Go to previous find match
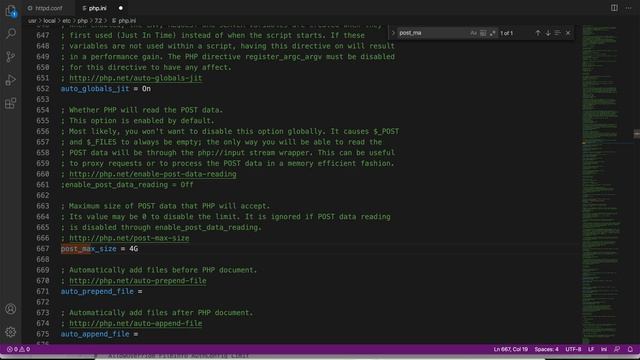640x360 pixels. pos(538,33)
